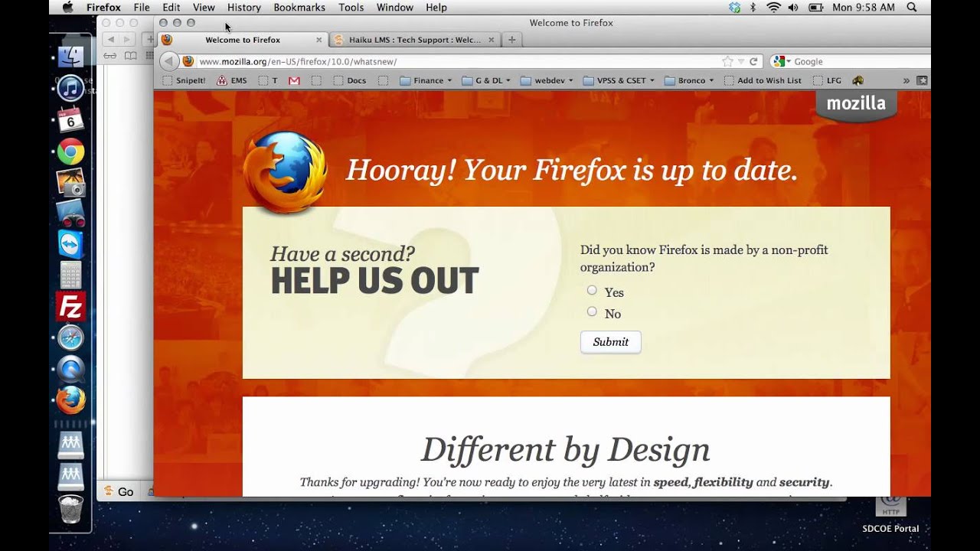Open the File menu

(x=141, y=7)
